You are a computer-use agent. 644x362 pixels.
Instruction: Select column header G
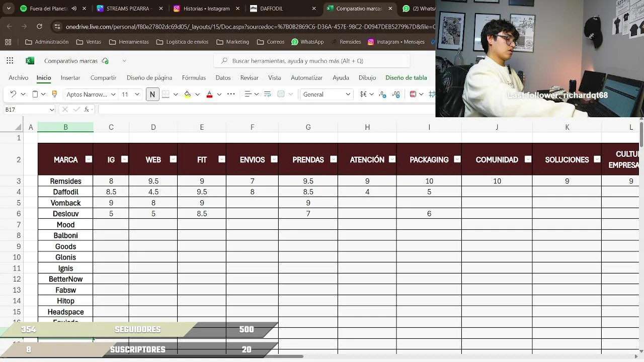[x=308, y=127]
